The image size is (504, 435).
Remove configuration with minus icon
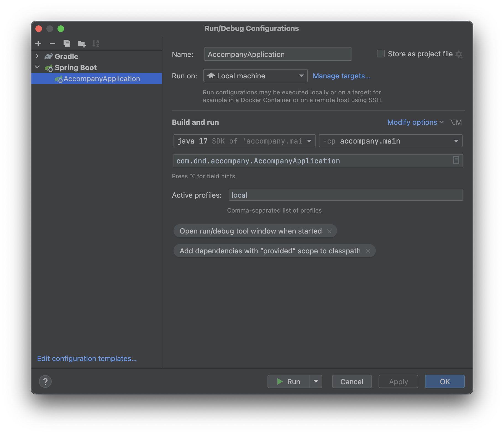53,44
